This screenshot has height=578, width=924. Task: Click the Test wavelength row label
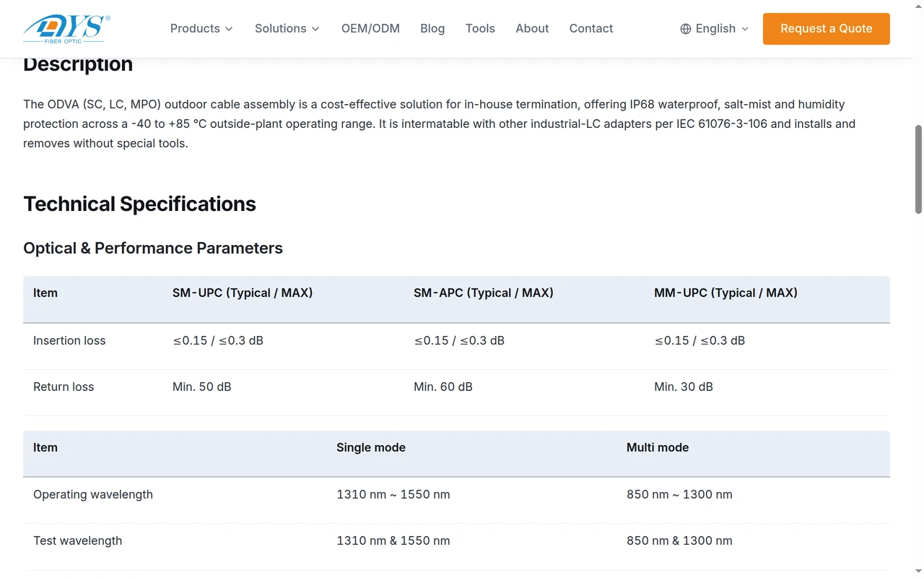[78, 540]
